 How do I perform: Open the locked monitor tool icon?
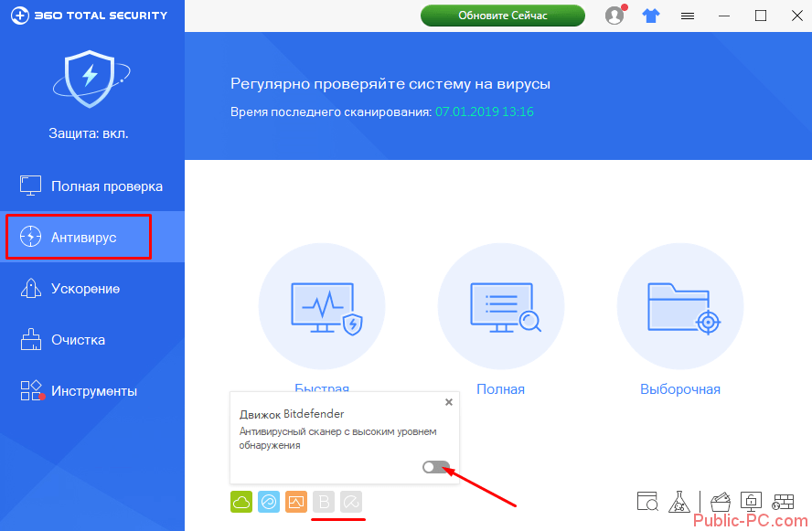(x=751, y=502)
